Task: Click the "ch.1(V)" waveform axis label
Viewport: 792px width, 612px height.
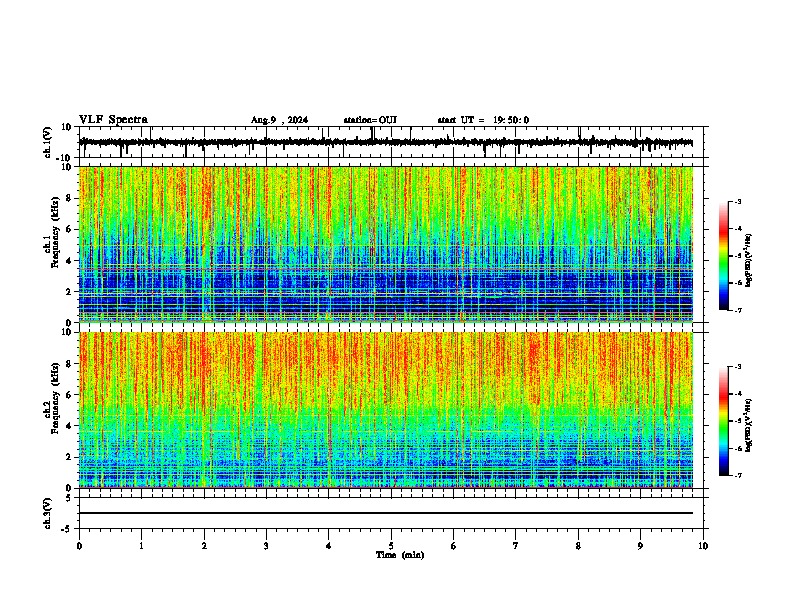Action: tap(47, 142)
